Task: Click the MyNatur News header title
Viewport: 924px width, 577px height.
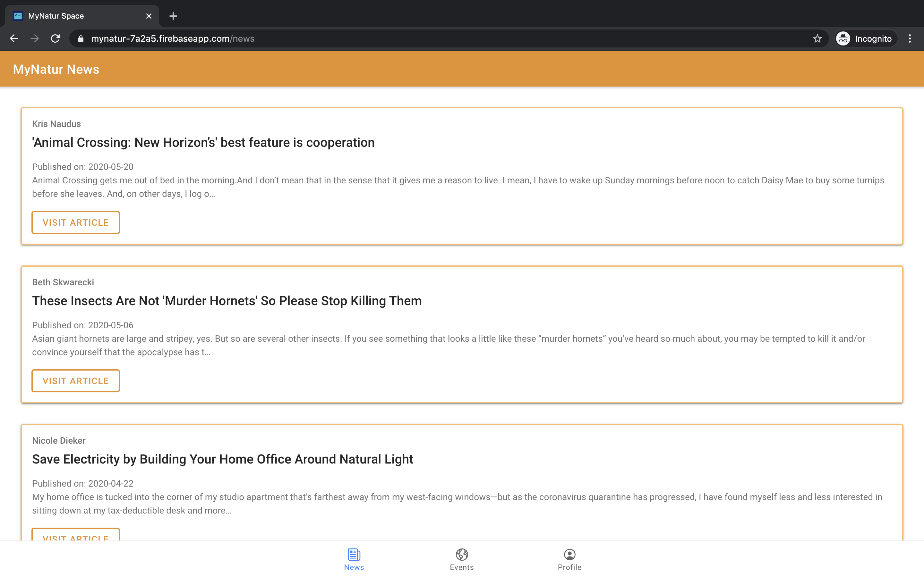Action: [x=56, y=70]
